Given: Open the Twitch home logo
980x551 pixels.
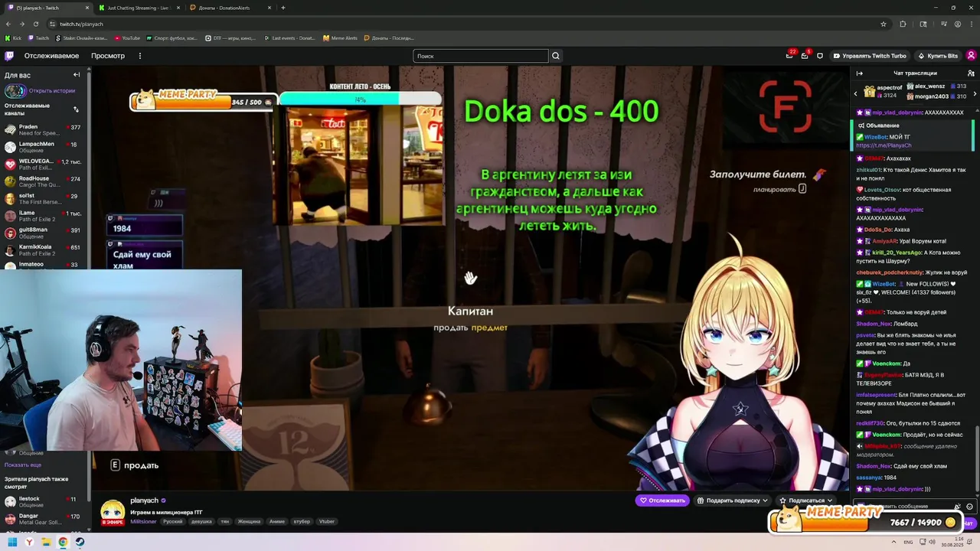Looking at the screenshot, I should 9,56.
